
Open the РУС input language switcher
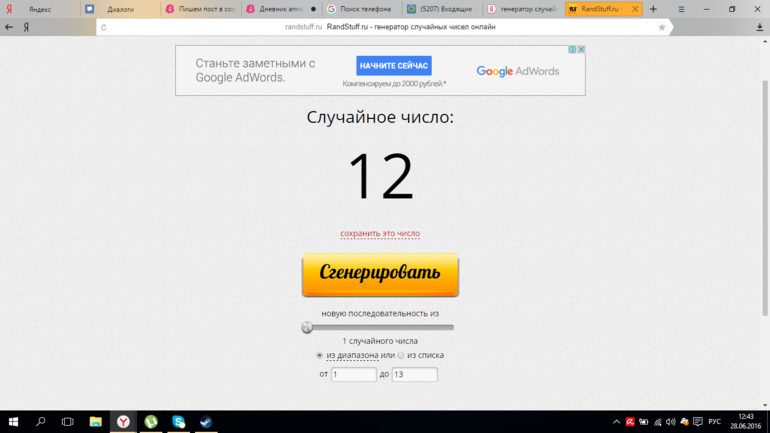coord(714,422)
